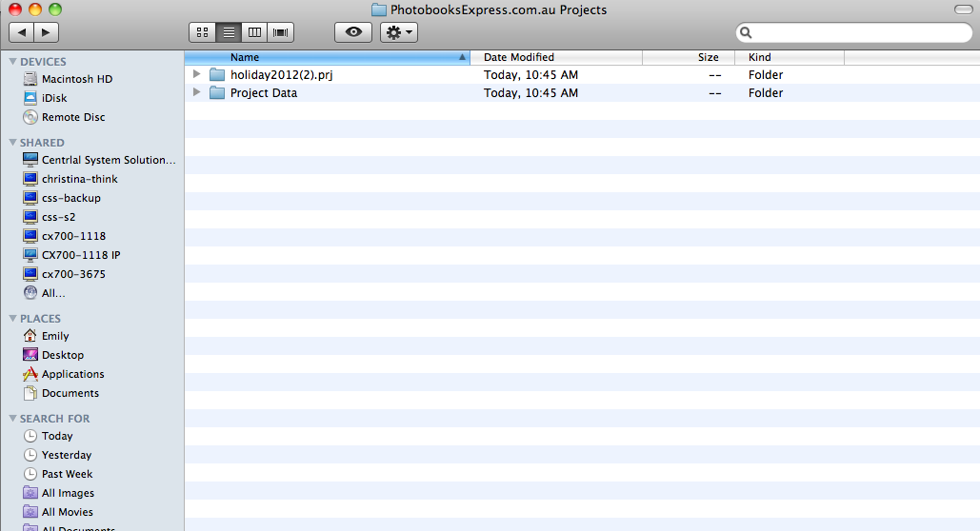Screen dimensions: 980x531
Task: Search for files from Past Week
Action: point(57,474)
